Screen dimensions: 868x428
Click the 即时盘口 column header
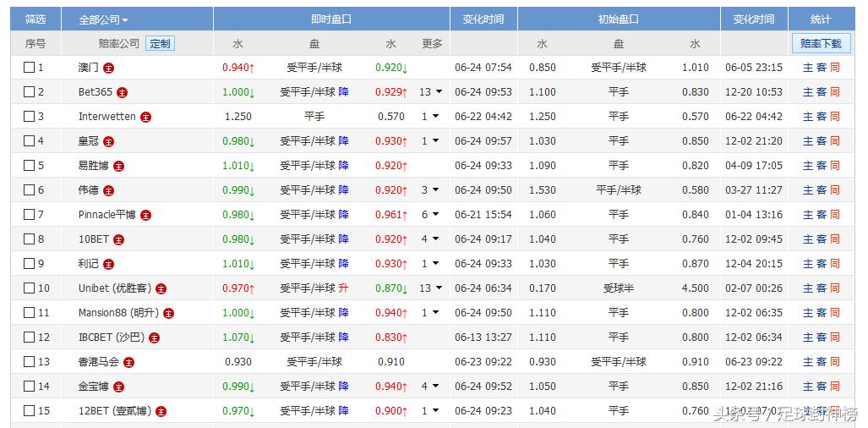coord(331,19)
